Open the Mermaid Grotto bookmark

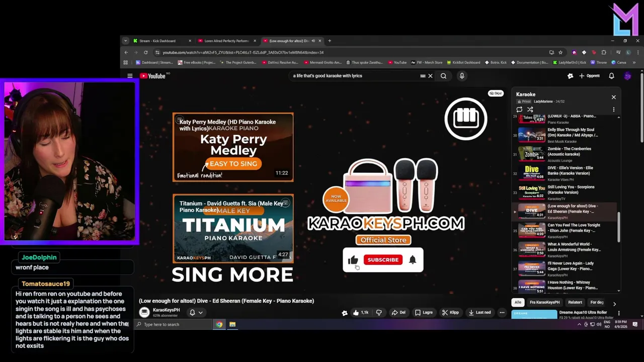pyautogui.click(x=324, y=62)
